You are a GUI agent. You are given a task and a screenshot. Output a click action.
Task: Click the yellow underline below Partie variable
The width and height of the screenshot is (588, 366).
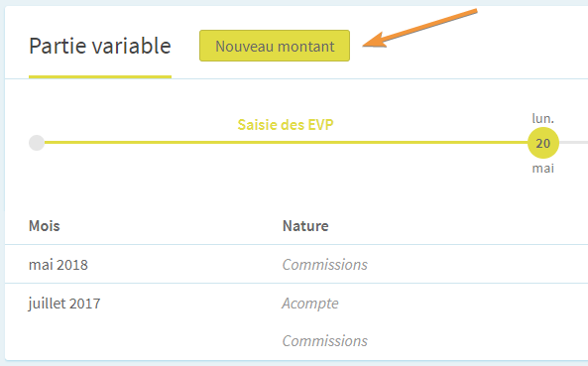pos(100,77)
